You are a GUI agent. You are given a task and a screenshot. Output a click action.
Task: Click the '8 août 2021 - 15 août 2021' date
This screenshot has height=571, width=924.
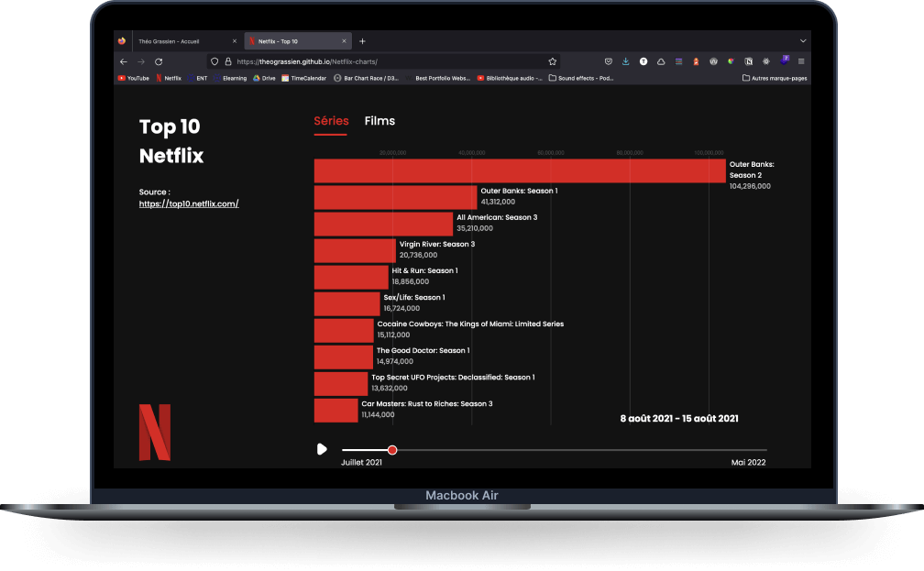[x=679, y=418]
